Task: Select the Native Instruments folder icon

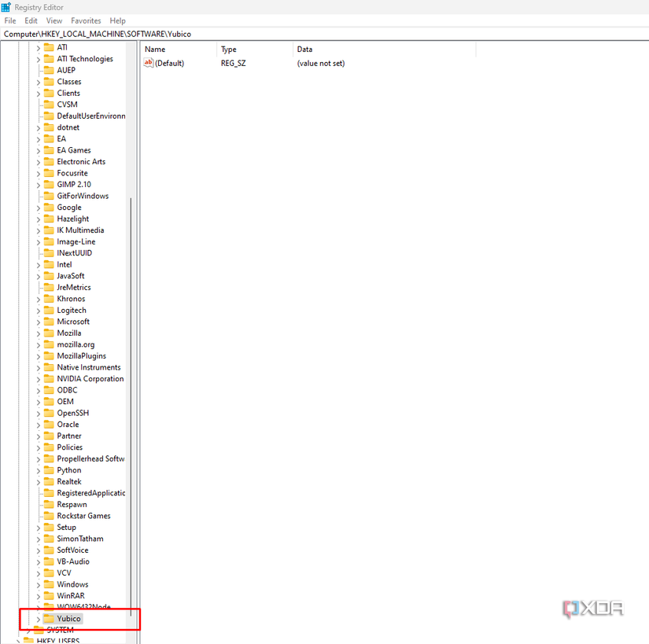Action: (49, 367)
